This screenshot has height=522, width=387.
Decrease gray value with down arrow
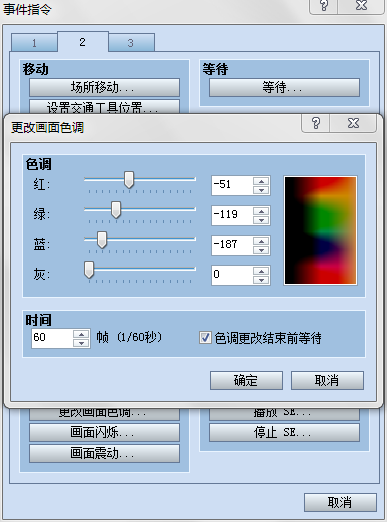pos(261,280)
